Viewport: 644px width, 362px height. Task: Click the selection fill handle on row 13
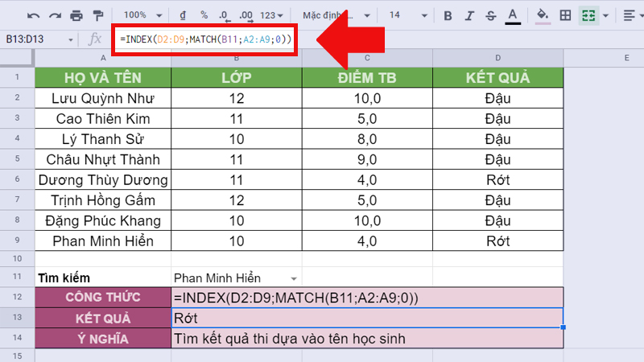click(x=563, y=327)
